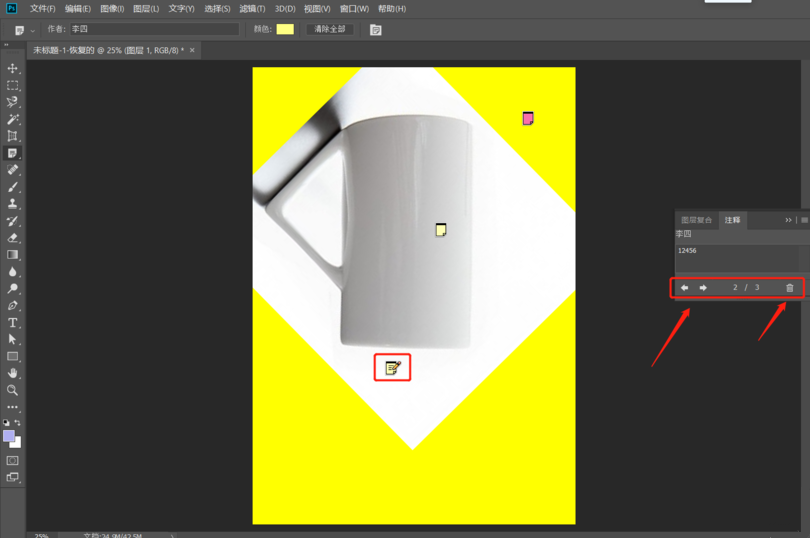Image resolution: width=810 pixels, height=538 pixels.
Task: Delete the current note with trash icon
Action: click(x=789, y=288)
